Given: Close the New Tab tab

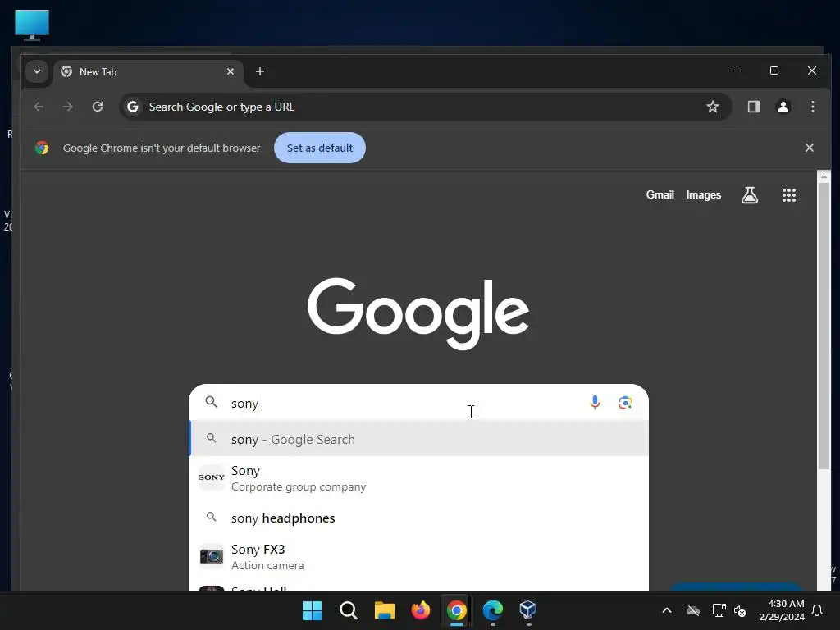Looking at the screenshot, I should pos(231,71).
